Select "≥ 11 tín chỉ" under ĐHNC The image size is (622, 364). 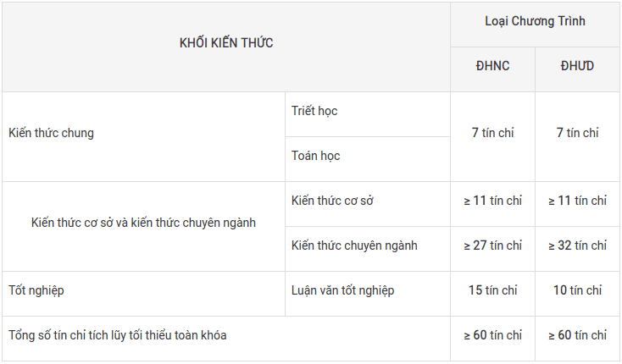coord(492,201)
